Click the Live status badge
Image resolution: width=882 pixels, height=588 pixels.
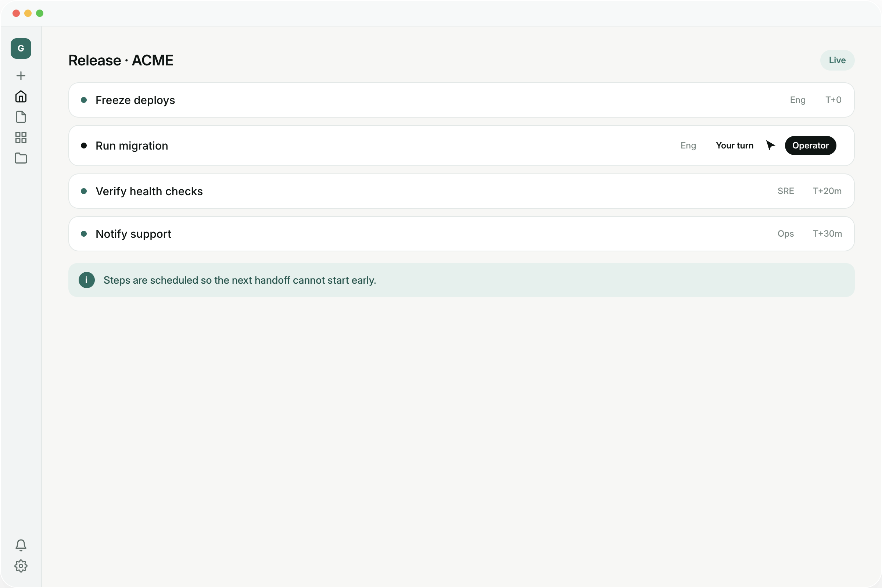(x=837, y=60)
